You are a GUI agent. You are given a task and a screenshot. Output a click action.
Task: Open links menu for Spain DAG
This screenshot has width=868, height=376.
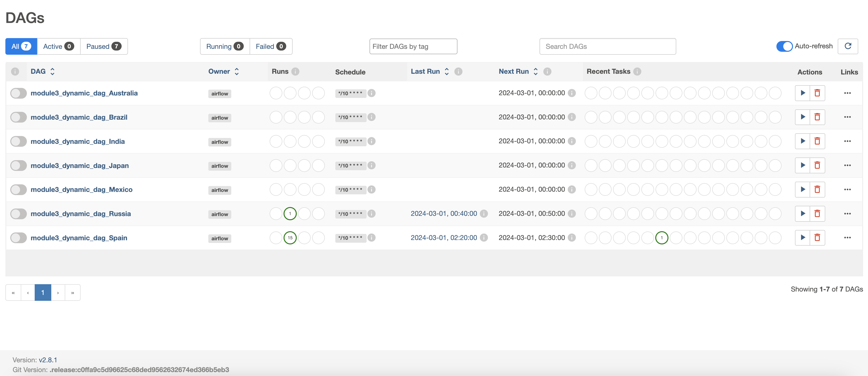coord(847,238)
